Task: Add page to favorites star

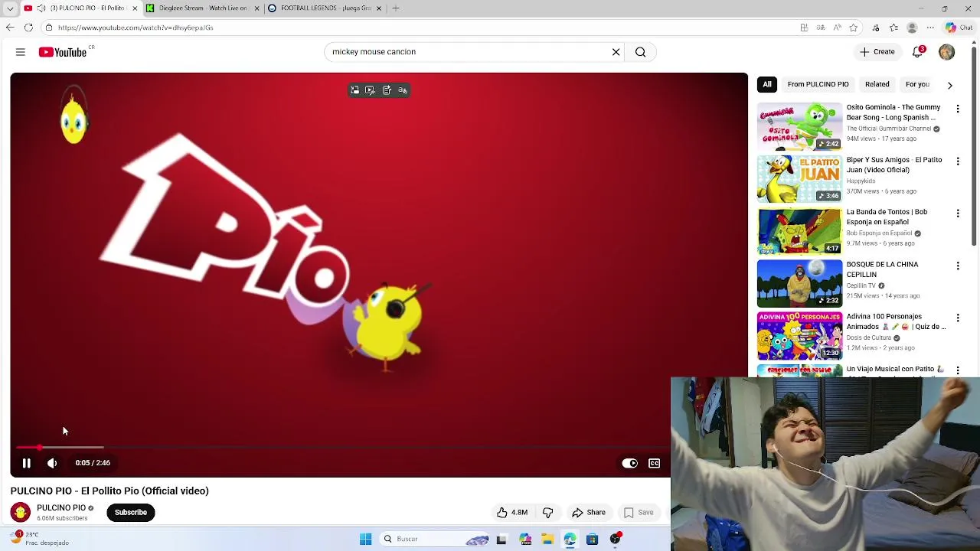Action: (854, 28)
